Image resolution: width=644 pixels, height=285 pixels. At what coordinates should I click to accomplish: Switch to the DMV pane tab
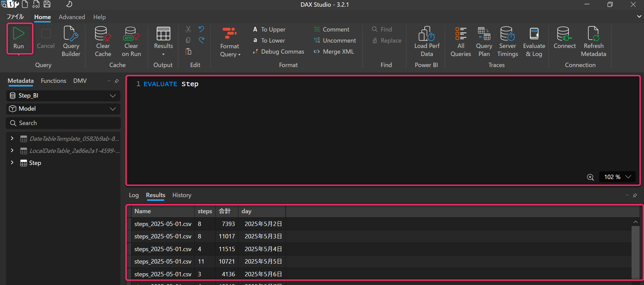(80, 81)
